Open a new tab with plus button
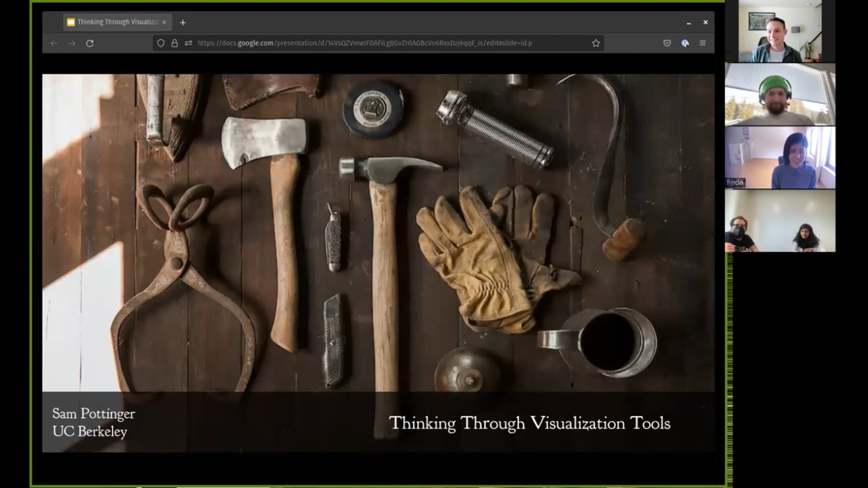This screenshot has width=868, height=488. [183, 22]
